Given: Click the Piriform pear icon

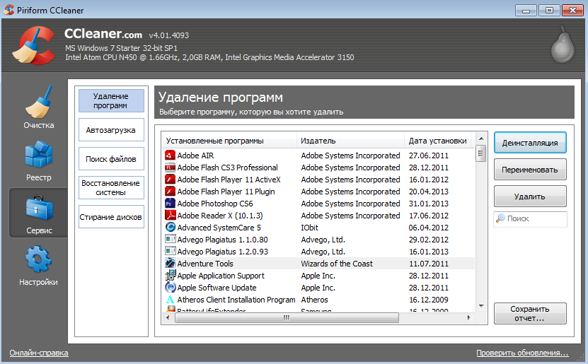Looking at the screenshot, I should coord(563,45).
